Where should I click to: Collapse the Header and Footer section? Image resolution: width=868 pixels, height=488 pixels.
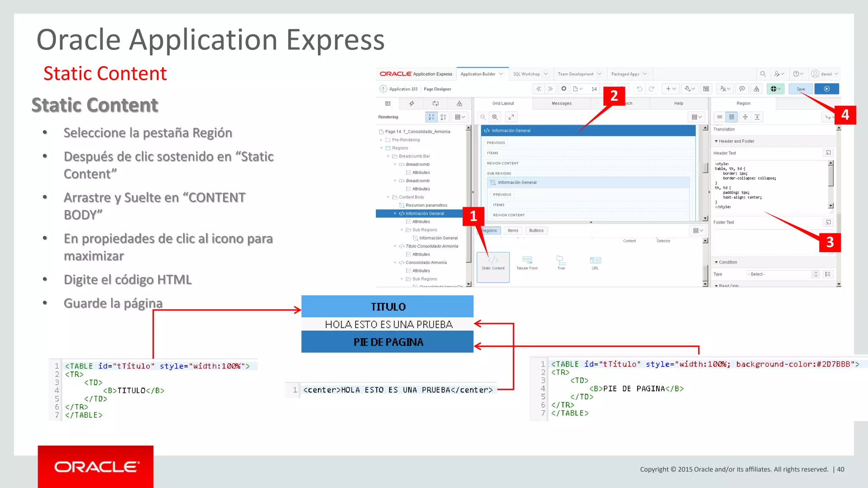[x=716, y=141]
